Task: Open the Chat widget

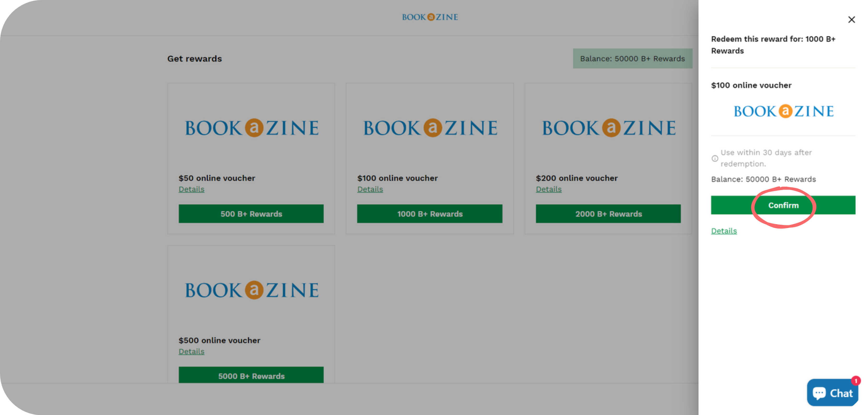Action: pos(832,393)
